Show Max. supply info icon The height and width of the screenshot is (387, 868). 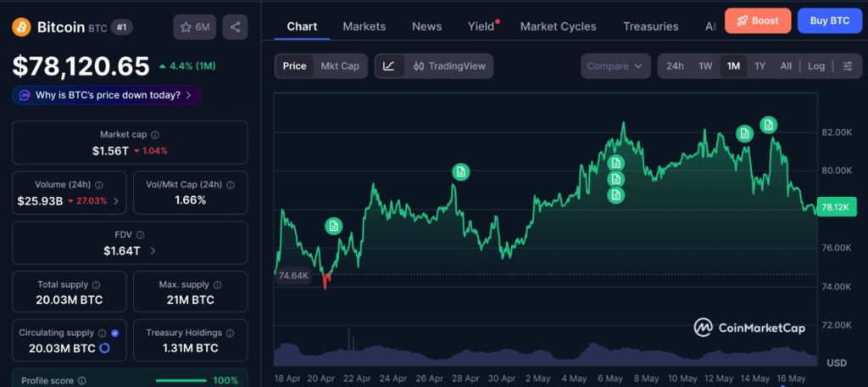tap(218, 285)
